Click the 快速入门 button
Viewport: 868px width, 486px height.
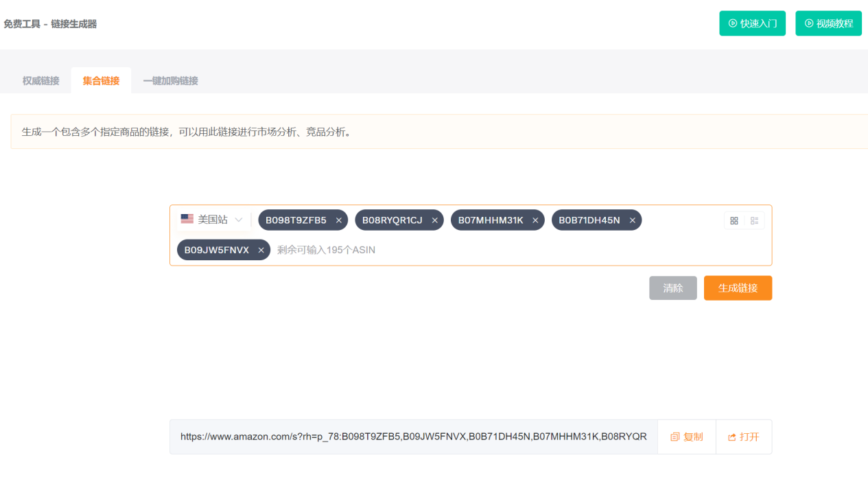pyautogui.click(x=752, y=23)
